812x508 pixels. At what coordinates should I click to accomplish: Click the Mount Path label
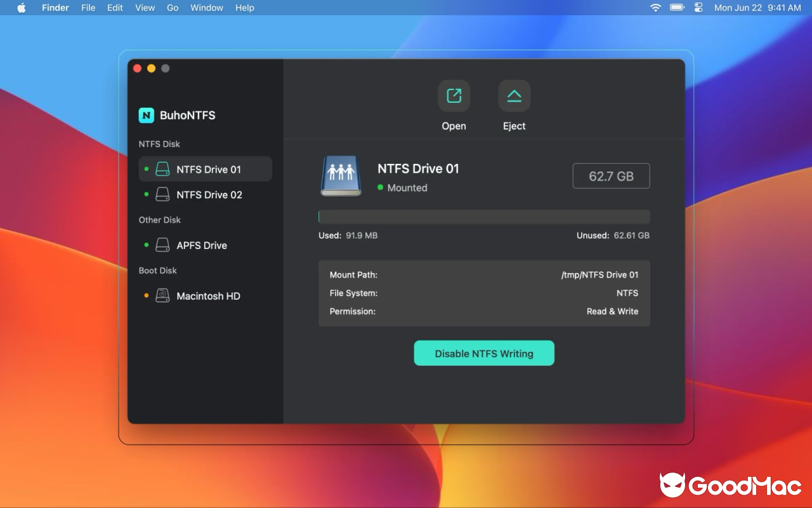353,275
